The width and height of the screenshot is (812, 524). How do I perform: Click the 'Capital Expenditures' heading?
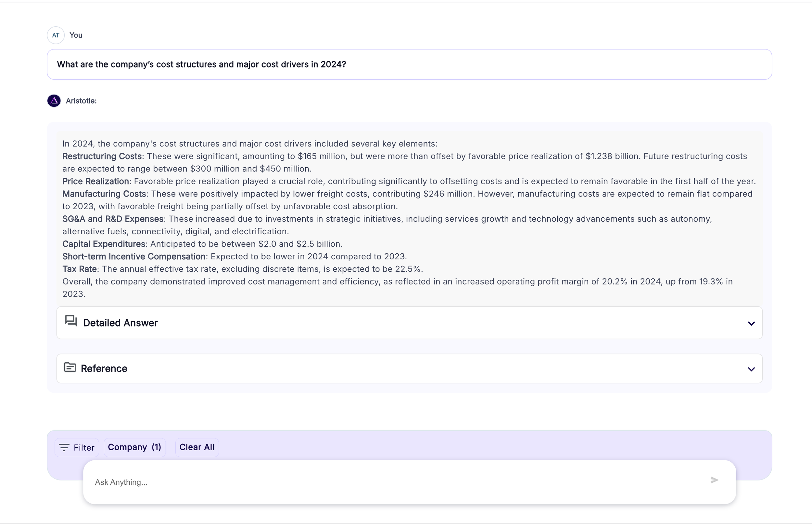[x=104, y=244]
